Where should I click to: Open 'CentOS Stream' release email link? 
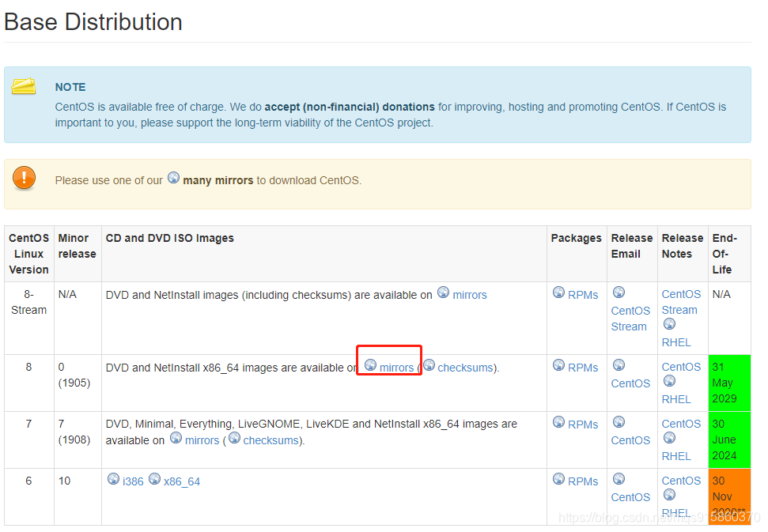pyautogui.click(x=630, y=319)
